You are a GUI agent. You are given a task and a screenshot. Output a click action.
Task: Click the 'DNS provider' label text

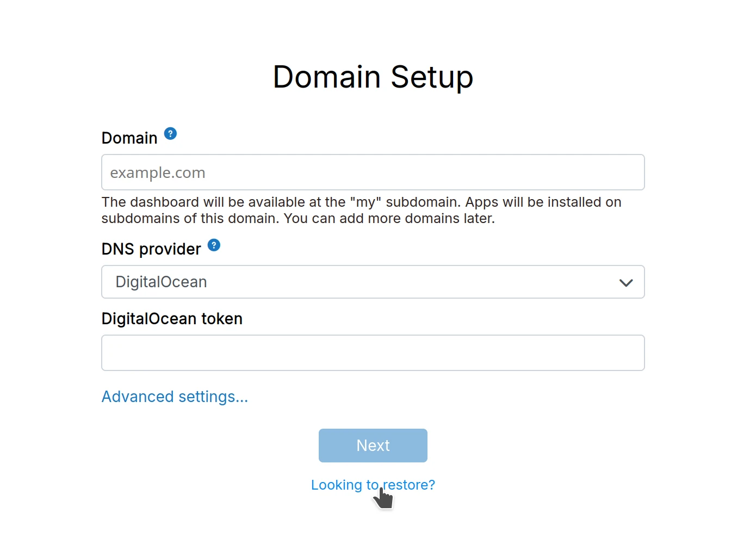coord(151,249)
